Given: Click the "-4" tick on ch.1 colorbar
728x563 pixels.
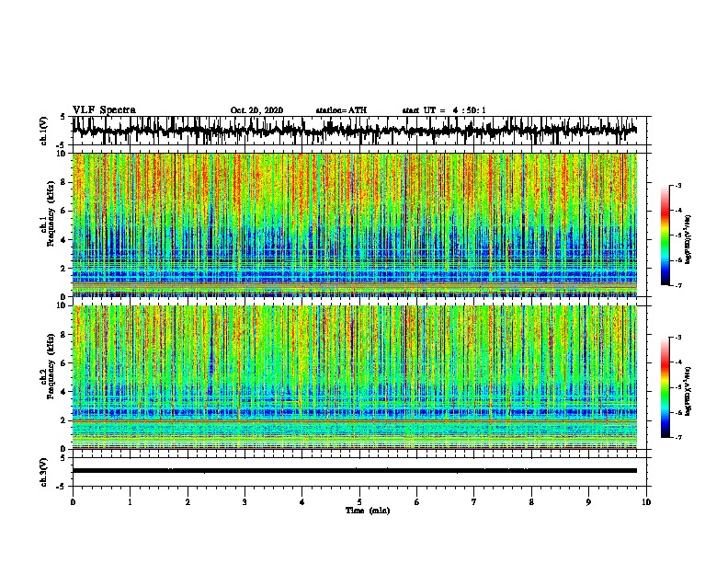Looking at the screenshot, I should [678, 211].
